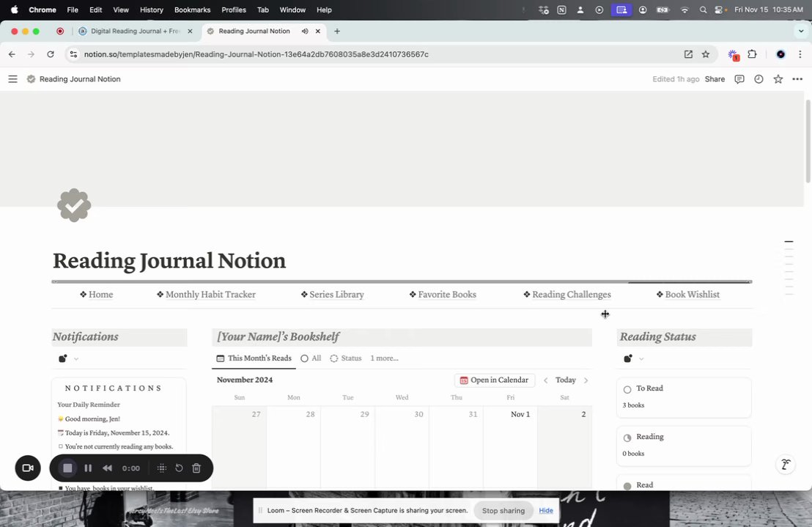Viewport: 812px width, 527px height.
Task: Select the October 28 calendar cell
Action: click(294, 447)
